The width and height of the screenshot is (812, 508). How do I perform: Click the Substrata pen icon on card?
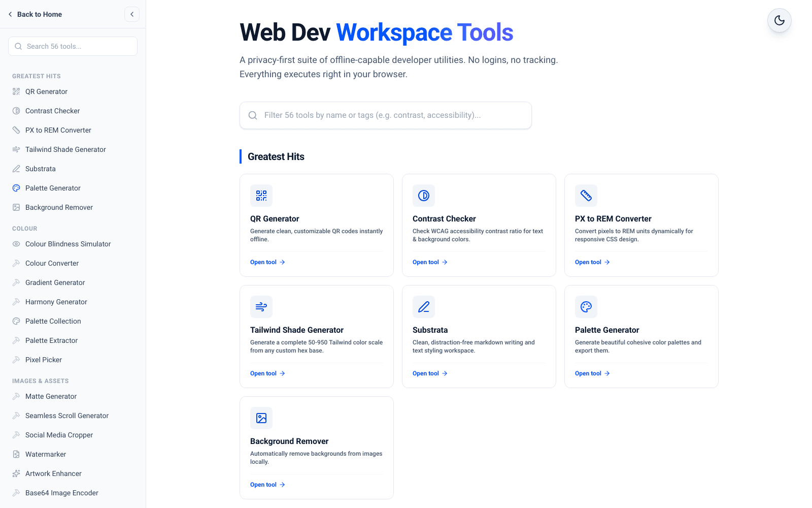coord(424,307)
